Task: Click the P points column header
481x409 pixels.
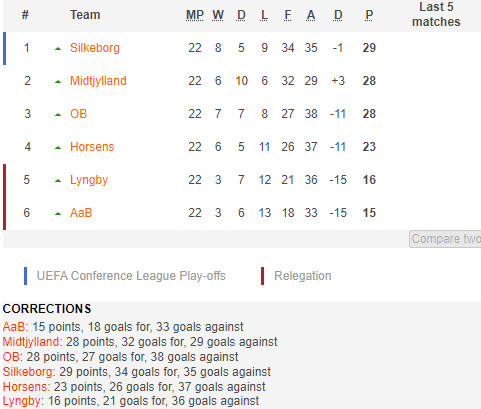Action: [x=369, y=15]
